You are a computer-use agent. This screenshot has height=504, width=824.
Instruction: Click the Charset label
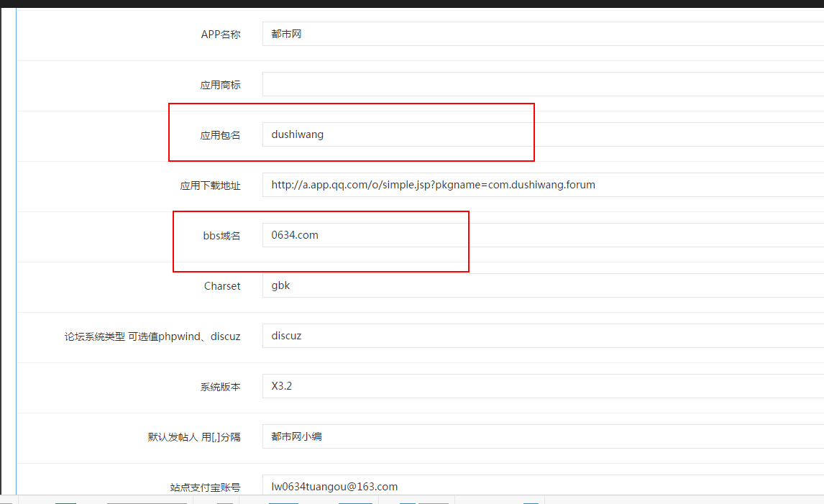coord(222,286)
